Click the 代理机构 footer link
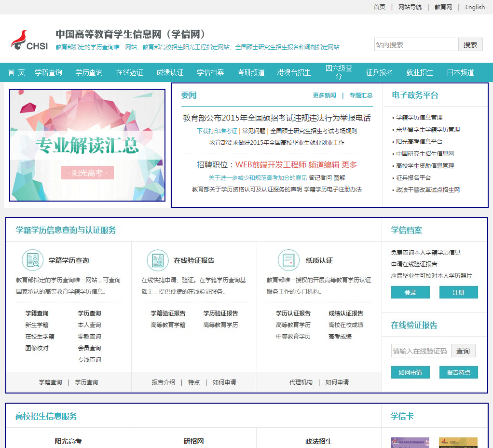The width and height of the screenshot is (493, 448). click(301, 382)
